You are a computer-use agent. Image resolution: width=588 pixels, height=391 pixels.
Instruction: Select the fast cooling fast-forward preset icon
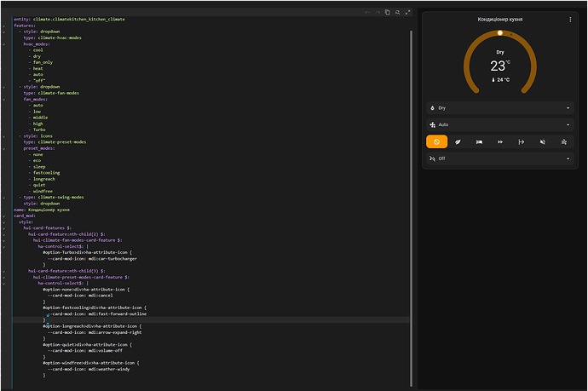[500, 141]
